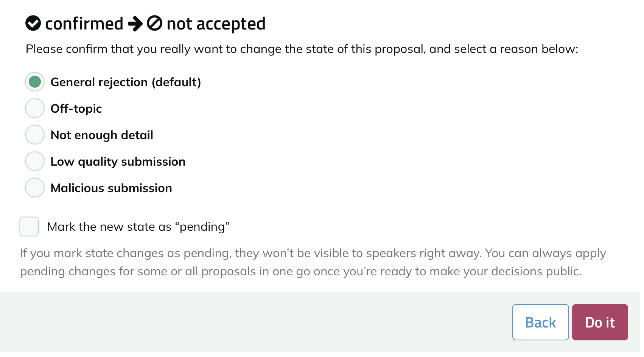Screen dimensions: 644x357
Task: Confirm the state change with Do it
Action: pyautogui.click(x=600, y=322)
